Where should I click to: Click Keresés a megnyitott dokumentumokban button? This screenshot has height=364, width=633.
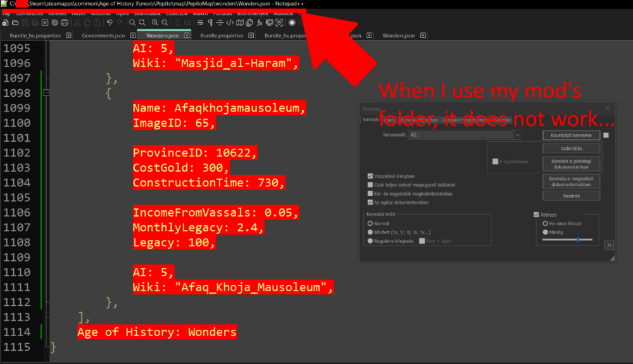571,182
